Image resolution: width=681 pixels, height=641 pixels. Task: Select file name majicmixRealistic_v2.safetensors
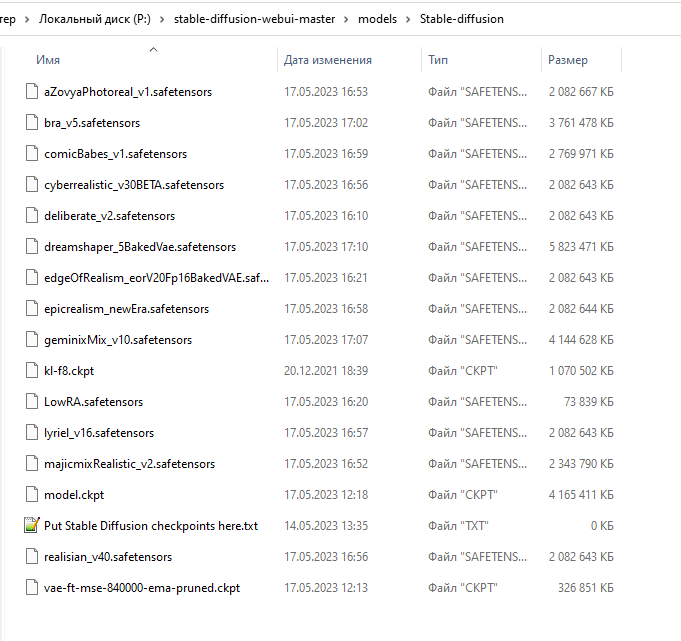(129, 464)
